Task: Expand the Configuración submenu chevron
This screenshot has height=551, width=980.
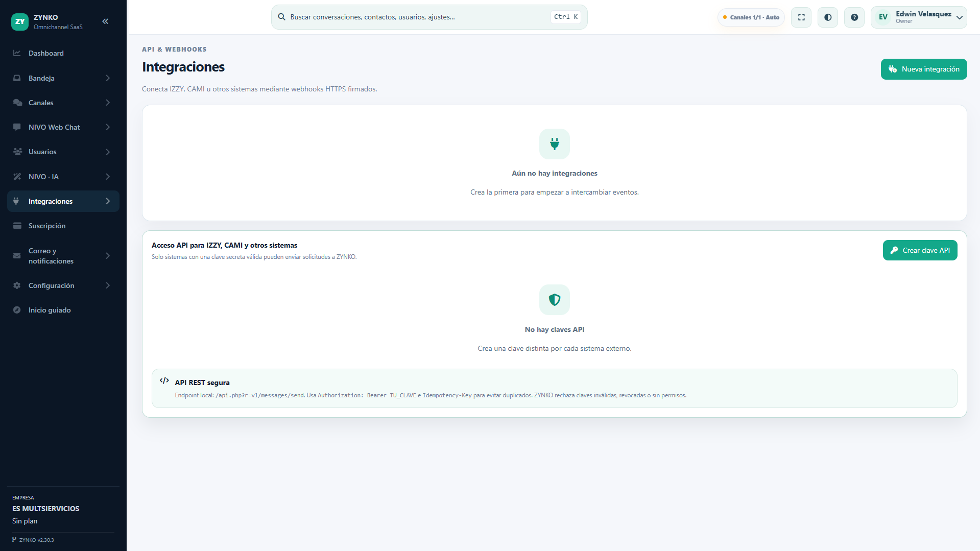Action: [x=108, y=285]
